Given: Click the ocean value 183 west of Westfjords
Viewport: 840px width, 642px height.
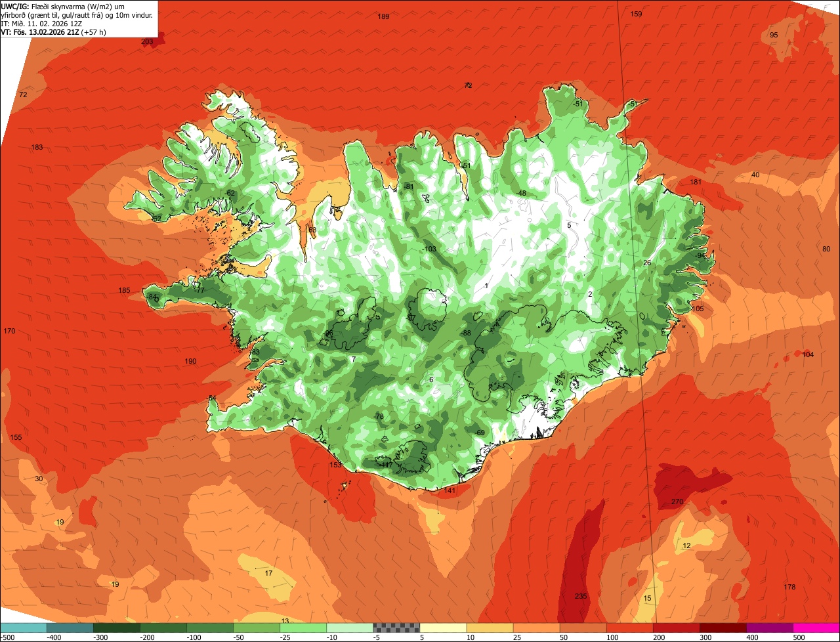Looking at the screenshot, I should [x=37, y=147].
